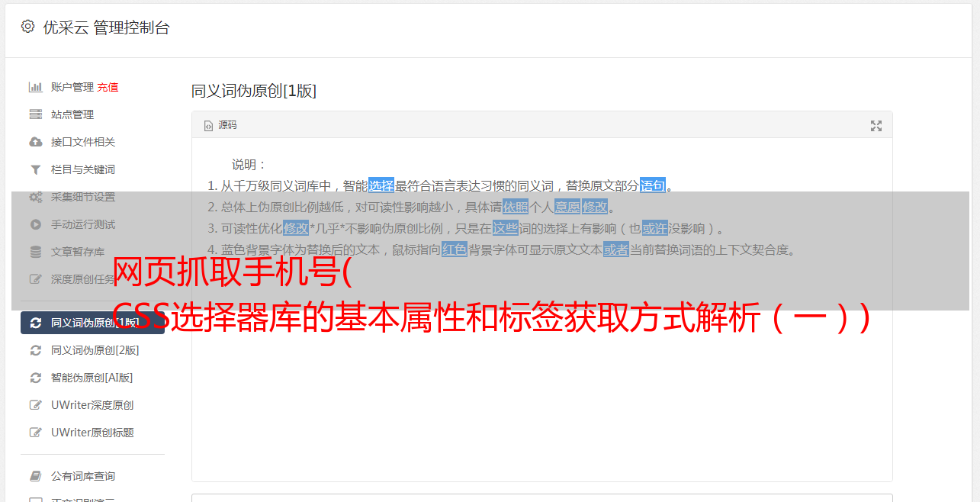
Task: Click the highlighted word 红色 in line four
Action: tap(455, 249)
